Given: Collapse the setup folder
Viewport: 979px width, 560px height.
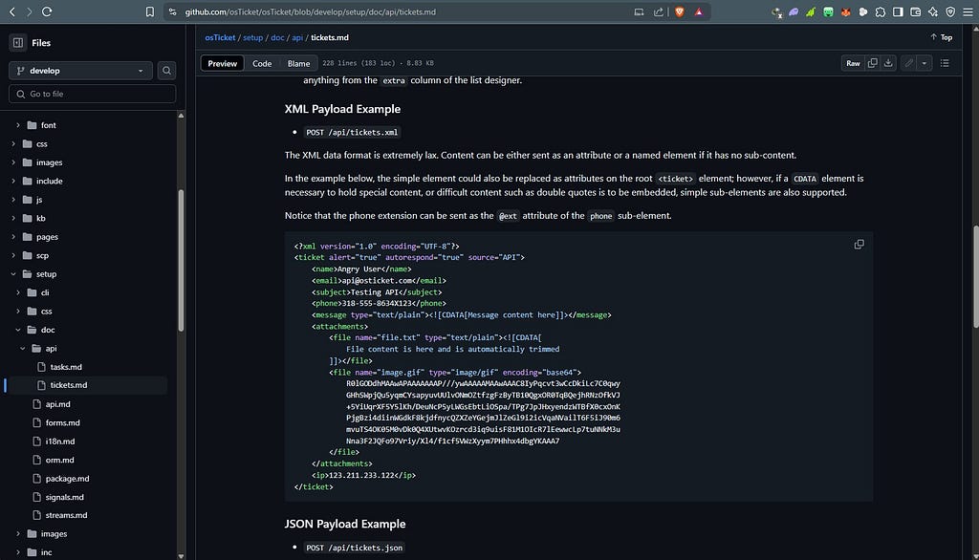Looking at the screenshot, I should (13, 274).
